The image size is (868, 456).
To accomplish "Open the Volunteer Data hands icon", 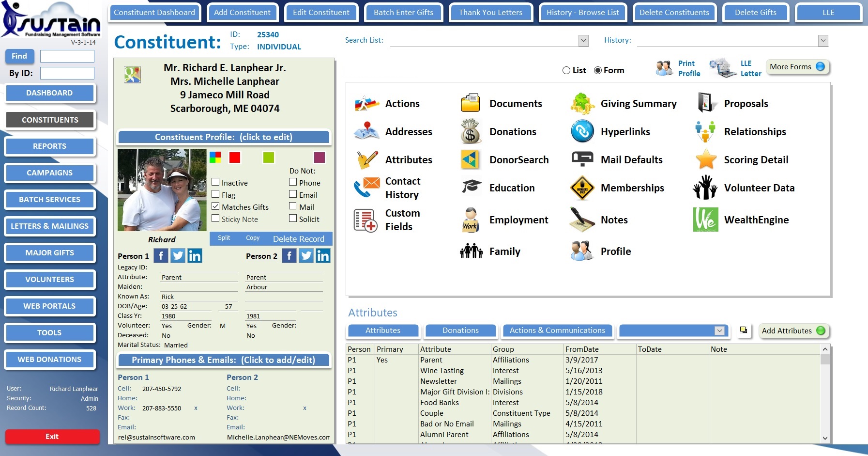I will pyautogui.click(x=705, y=187).
